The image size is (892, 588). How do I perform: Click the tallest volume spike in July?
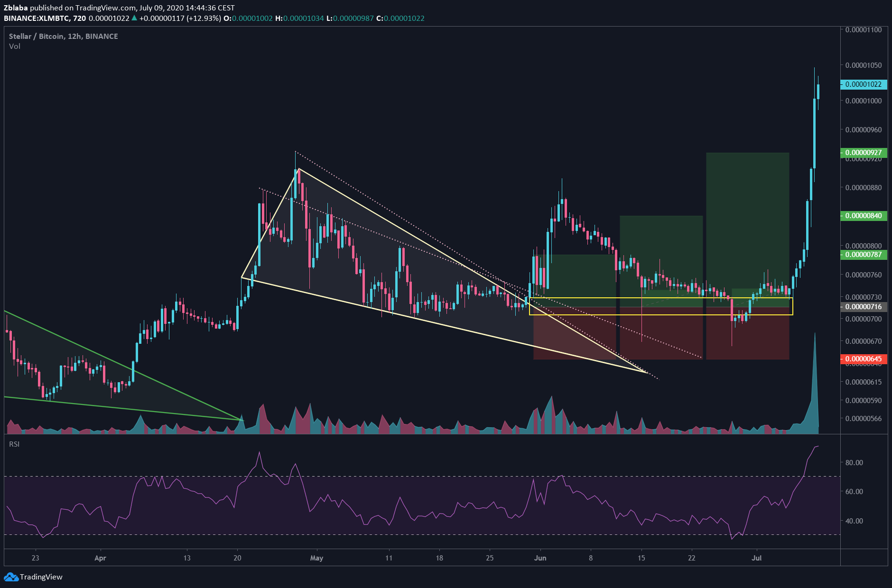[815, 384]
